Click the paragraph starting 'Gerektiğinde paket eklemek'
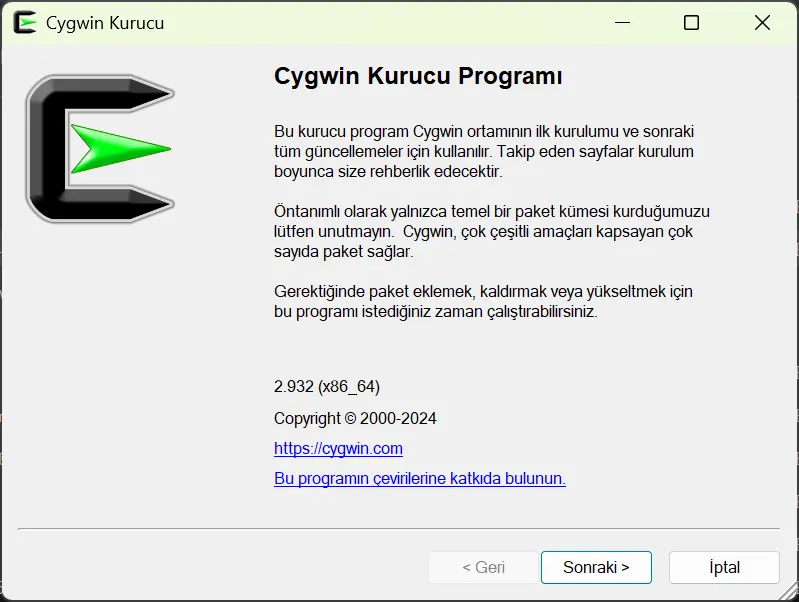799x602 pixels. click(x=483, y=301)
